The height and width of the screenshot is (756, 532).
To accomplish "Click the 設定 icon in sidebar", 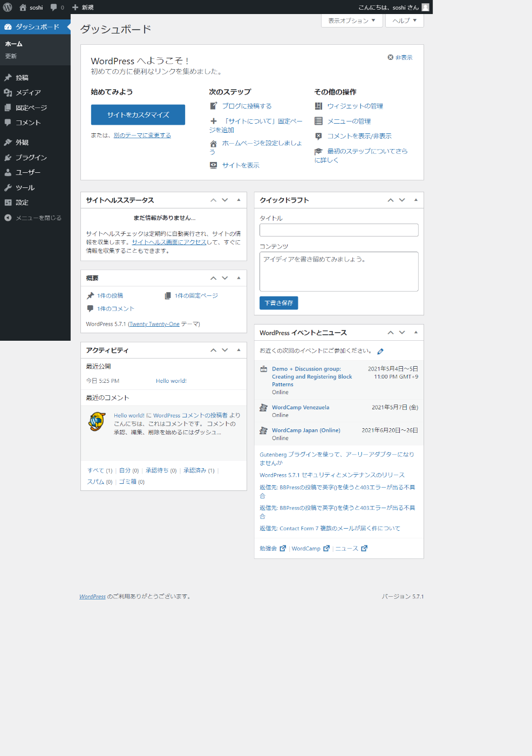I will (8, 202).
